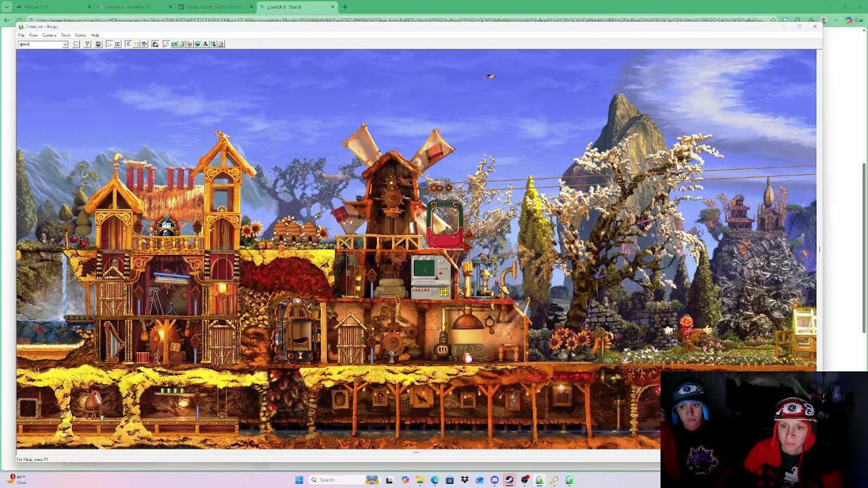868x488 pixels.
Task: Open Steam from the taskbar
Action: pyautogui.click(x=509, y=480)
